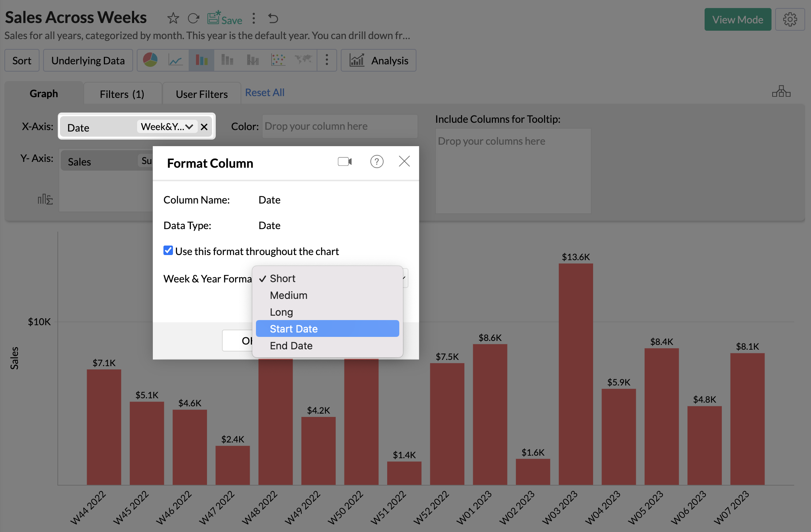Select Start Date from the format list
811x532 pixels.
point(293,328)
